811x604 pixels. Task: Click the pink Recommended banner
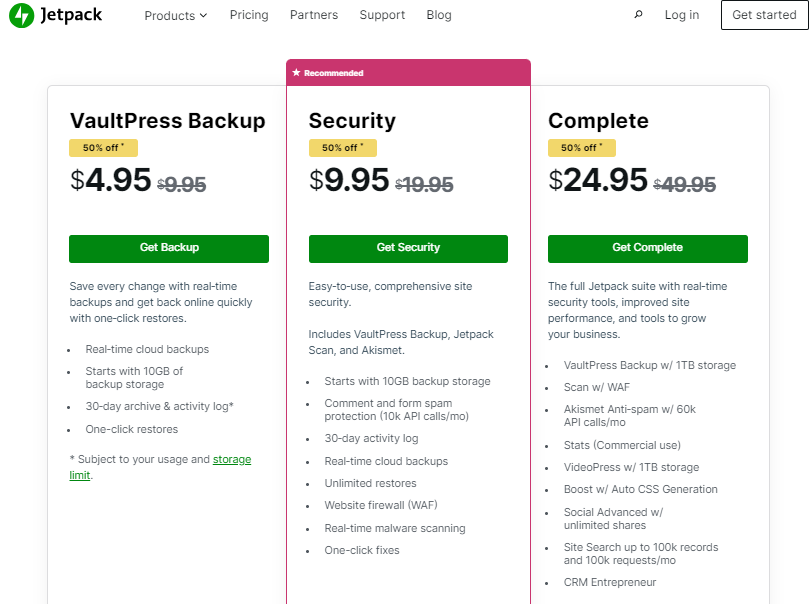408,72
